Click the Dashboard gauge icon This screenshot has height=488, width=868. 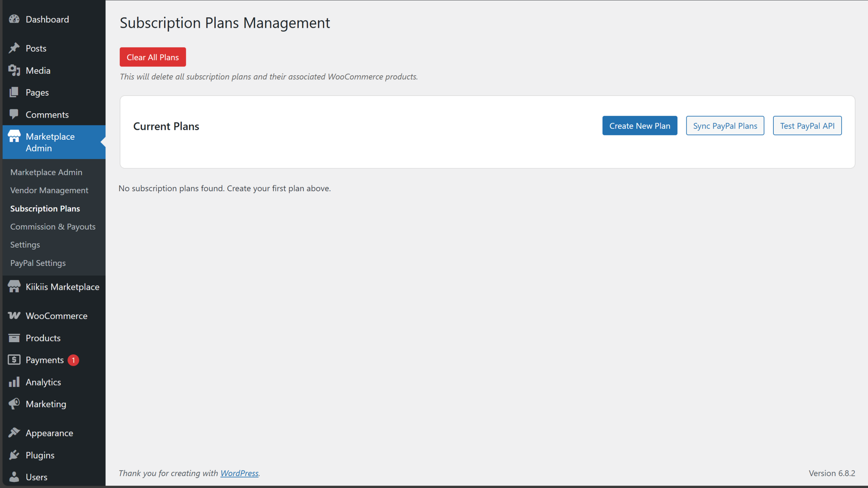point(14,19)
